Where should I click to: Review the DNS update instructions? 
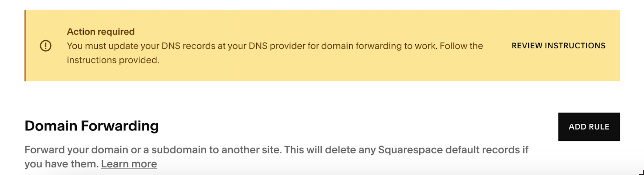pyautogui.click(x=558, y=46)
